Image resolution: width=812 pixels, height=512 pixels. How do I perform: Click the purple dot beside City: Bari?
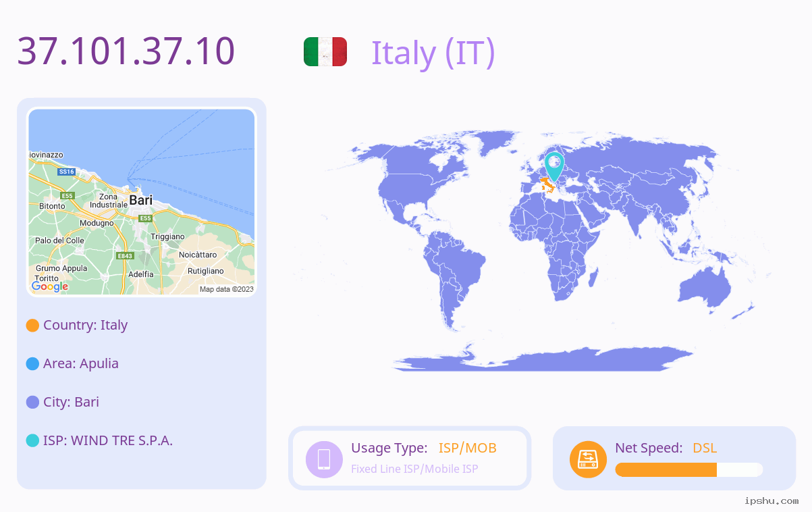[x=32, y=402]
